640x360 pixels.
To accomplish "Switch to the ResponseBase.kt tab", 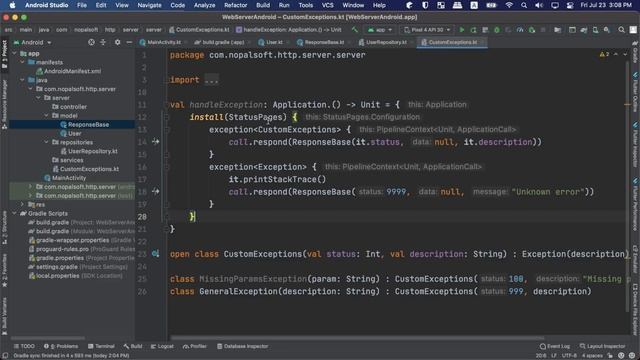I will (x=324, y=42).
